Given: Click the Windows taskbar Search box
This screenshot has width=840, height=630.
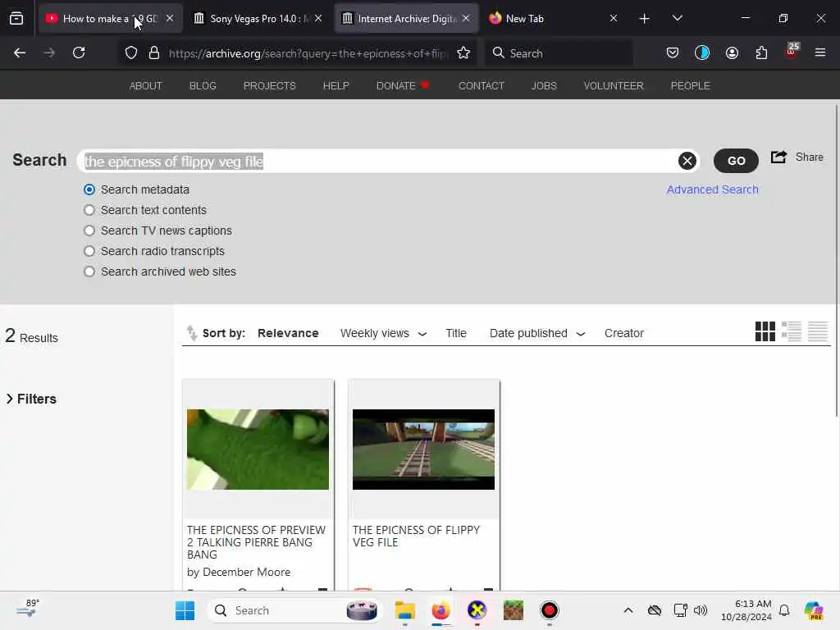Looking at the screenshot, I should point(294,610).
